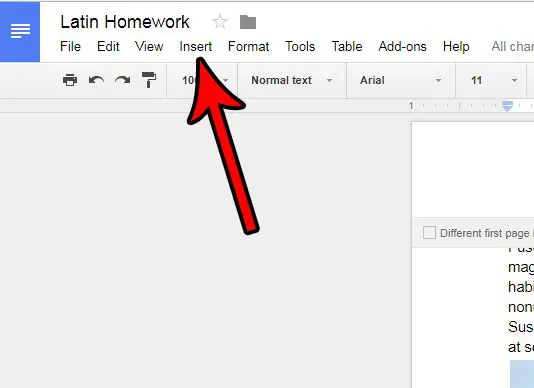Open the Insert menu
534x388 pixels.
click(195, 46)
